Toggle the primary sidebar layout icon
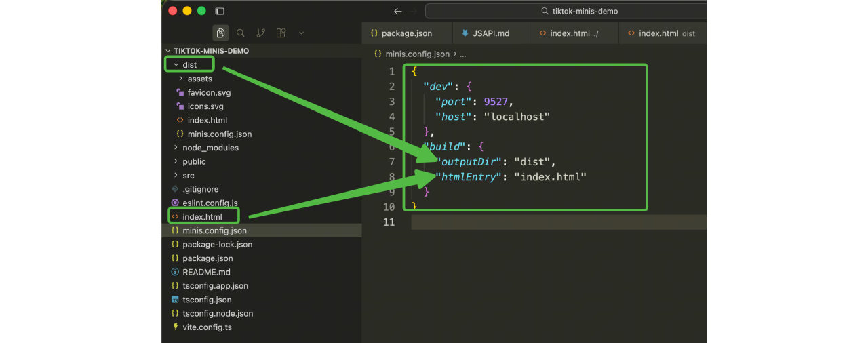The image size is (868, 343). 219,12
